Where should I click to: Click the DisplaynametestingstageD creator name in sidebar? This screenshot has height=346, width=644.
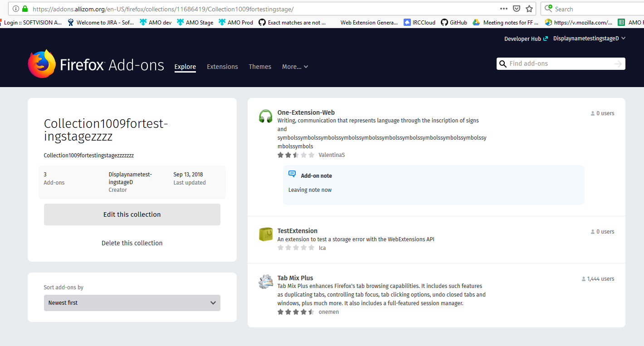[130, 178]
